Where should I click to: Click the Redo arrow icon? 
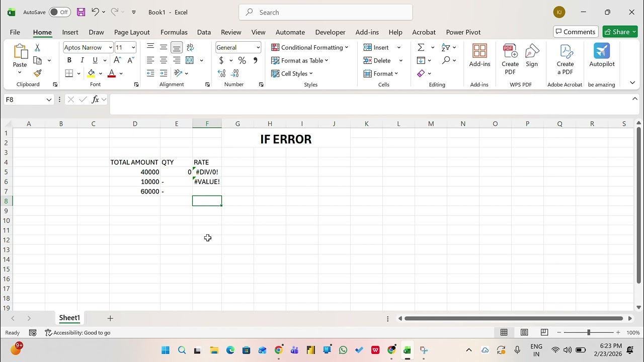115,12
